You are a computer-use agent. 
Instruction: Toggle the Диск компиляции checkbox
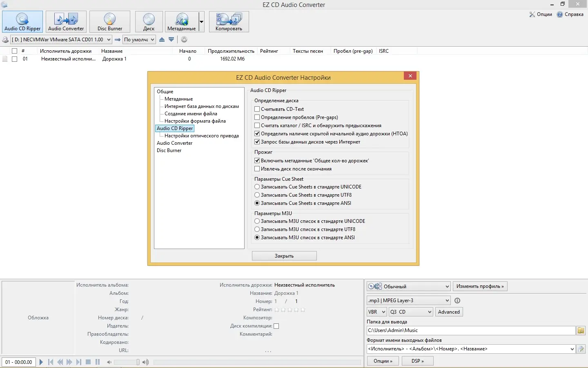(x=276, y=326)
